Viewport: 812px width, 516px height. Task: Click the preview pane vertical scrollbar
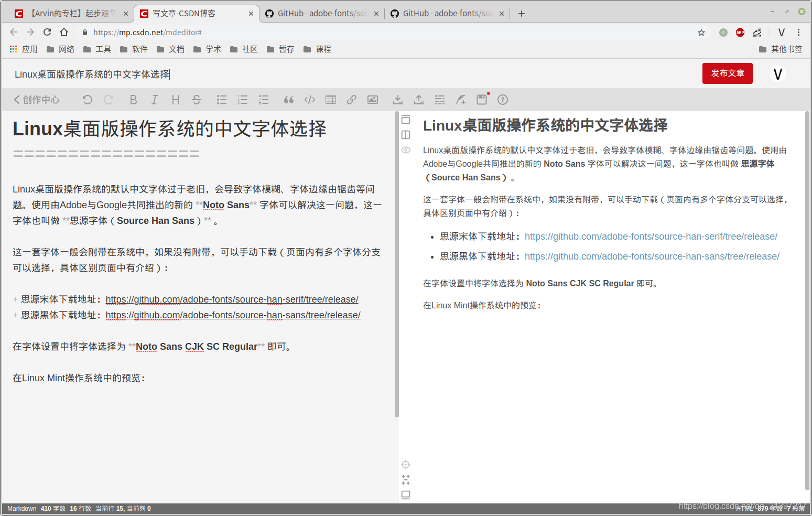807,300
